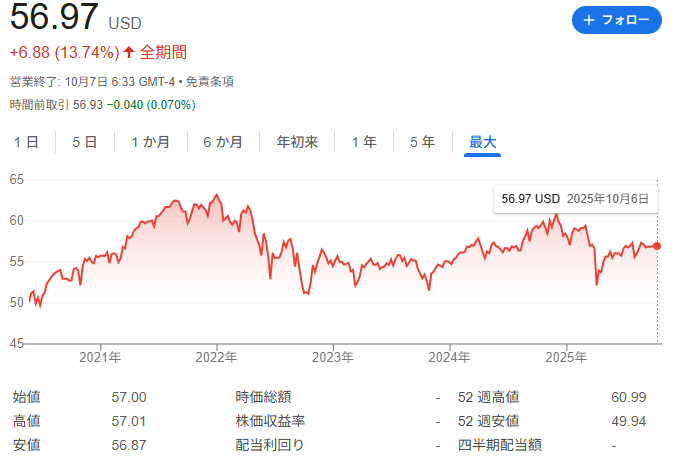Switch chart to the 5日 range
This screenshot has width=684, height=462.
[x=85, y=143]
